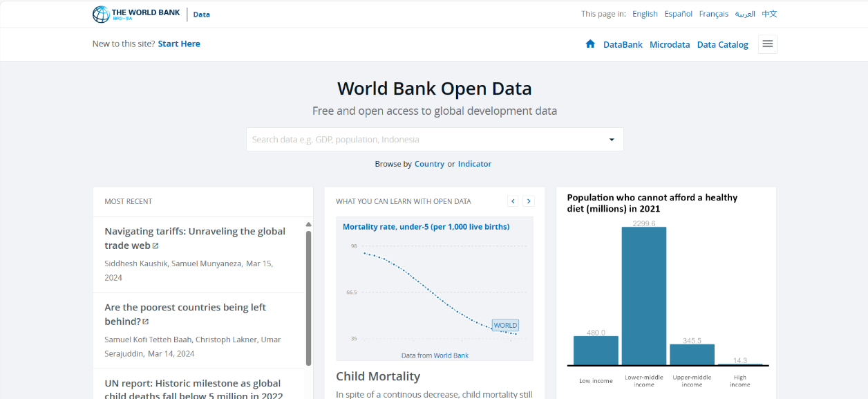Browse data by Indicator
The width and height of the screenshot is (868, 399).
[475, 164]
